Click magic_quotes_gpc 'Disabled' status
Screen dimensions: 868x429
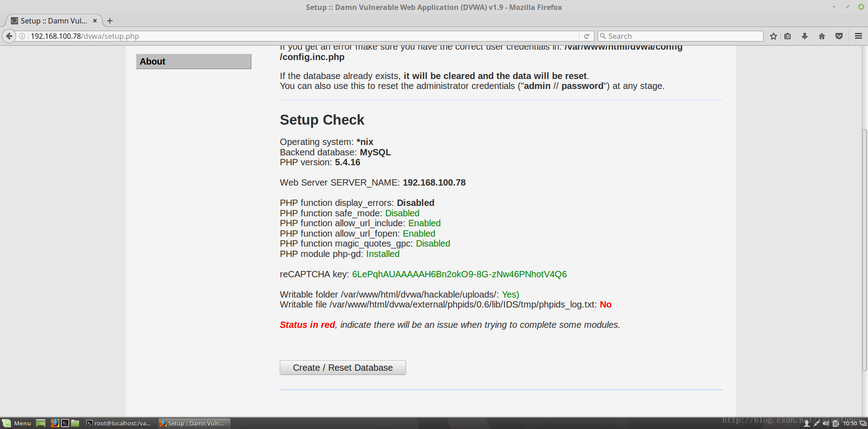(x=433, y=243)
